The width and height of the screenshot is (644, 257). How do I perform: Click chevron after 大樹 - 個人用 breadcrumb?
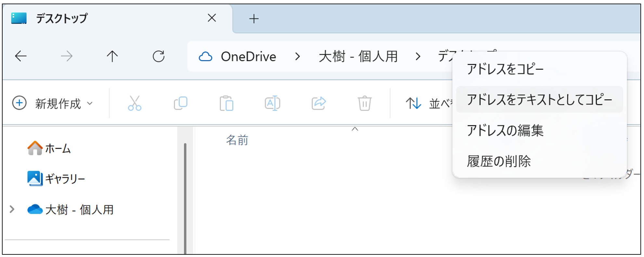coord(418,57)
